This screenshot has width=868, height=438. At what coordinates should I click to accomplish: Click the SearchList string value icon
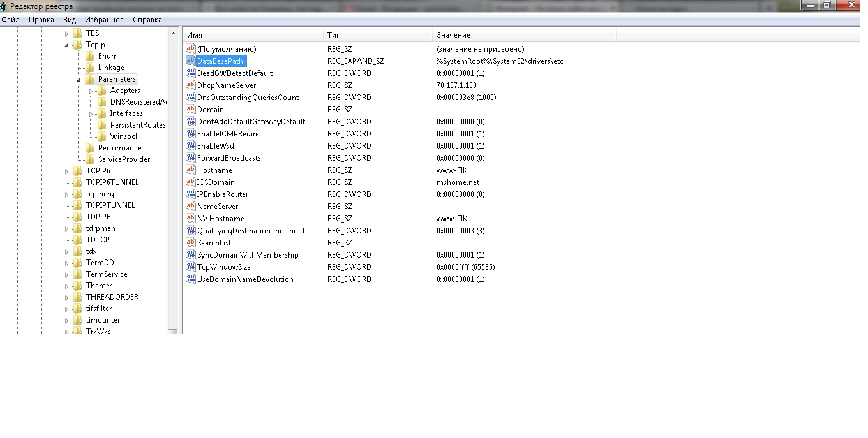pyautogui.click(x=190, y=242)
